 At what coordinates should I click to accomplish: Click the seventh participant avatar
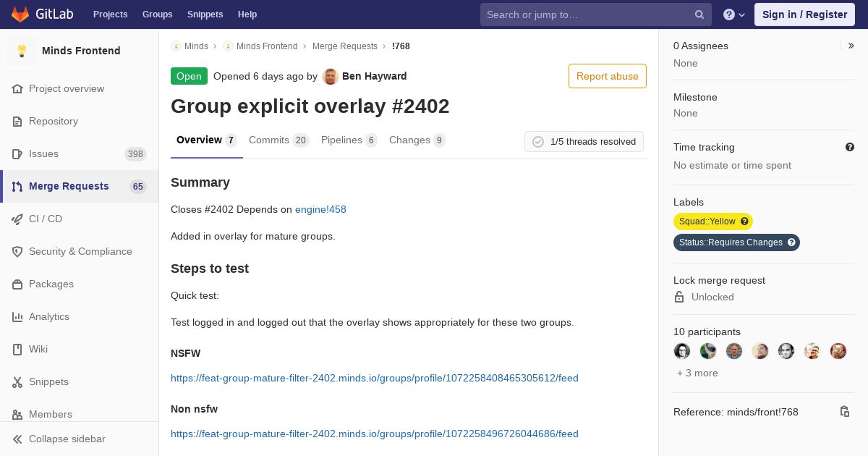(838, 351)
